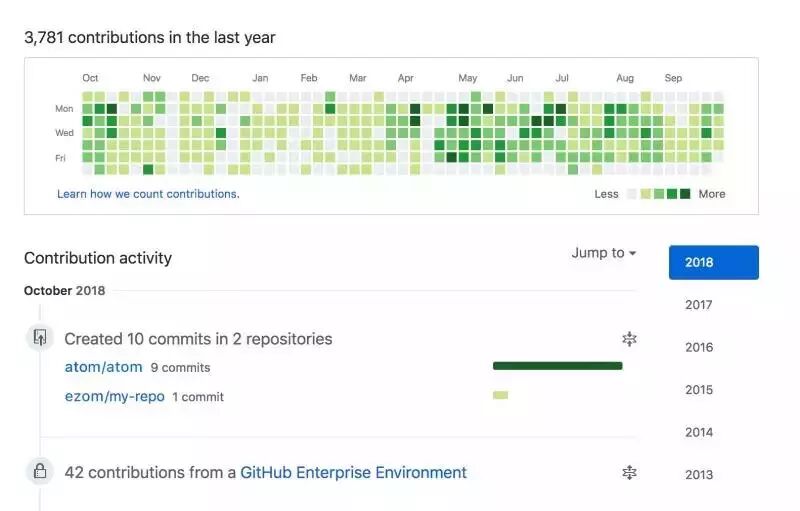The width and height of the screenshot is (800, 511).
Task: Click the repository commits timeline icon
Action: click(x=40, y=338)
